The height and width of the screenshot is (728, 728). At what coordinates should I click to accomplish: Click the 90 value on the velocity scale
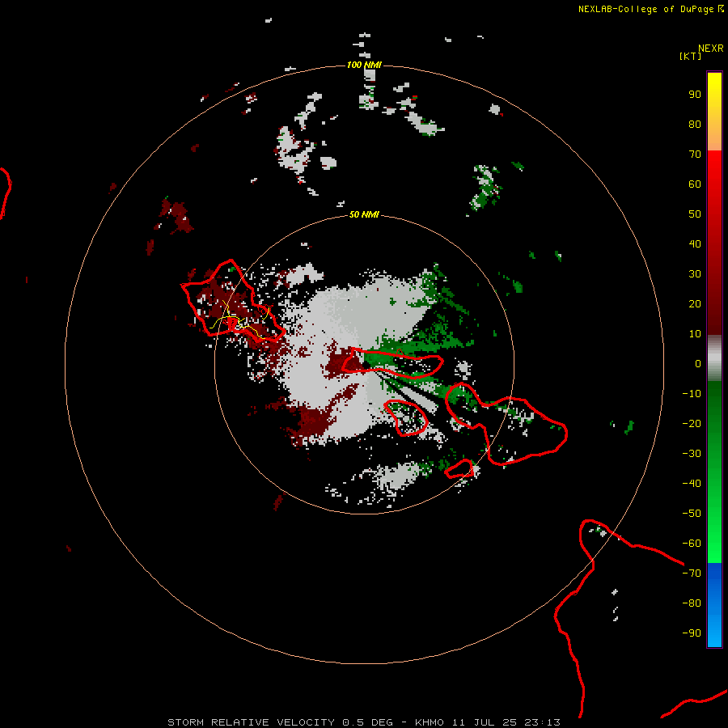point(695,95)
